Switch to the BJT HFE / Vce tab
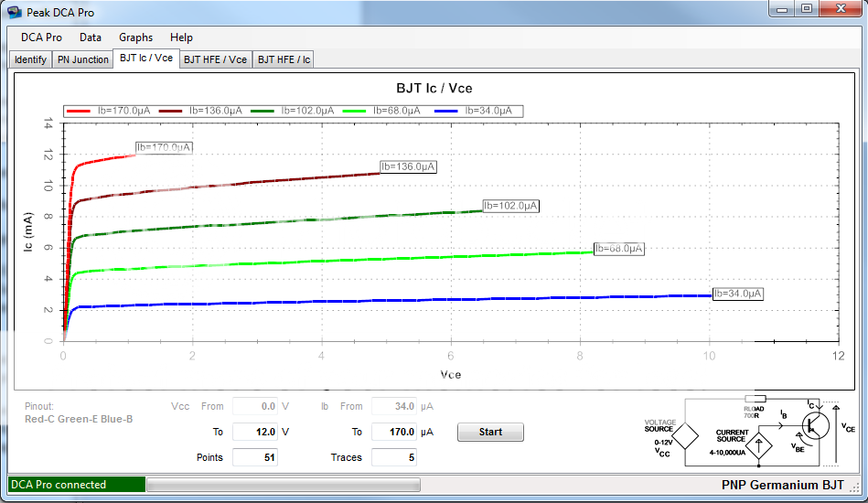The height and width of the screenshot is (503, 868). (x=215, y=59)
